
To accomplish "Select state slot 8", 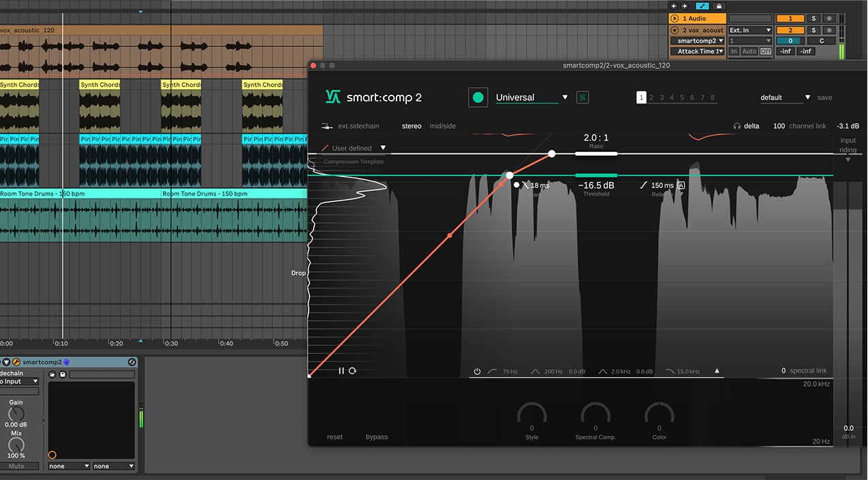I will coord(713,97).
